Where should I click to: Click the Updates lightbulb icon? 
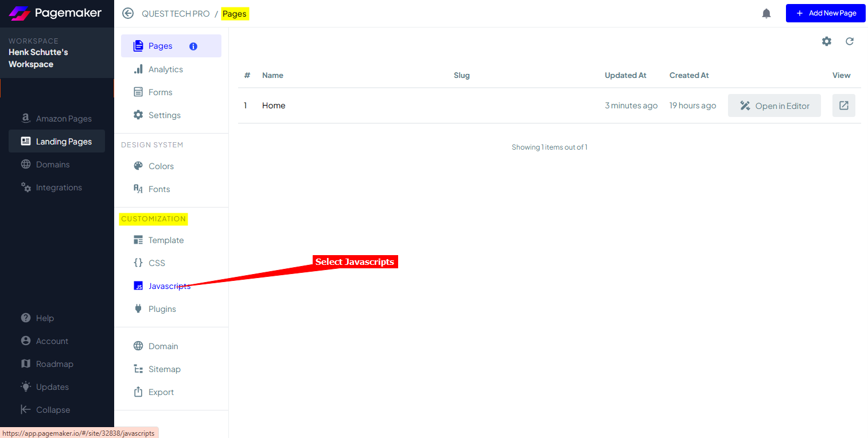pyautogui.click(x=26, y=386)
